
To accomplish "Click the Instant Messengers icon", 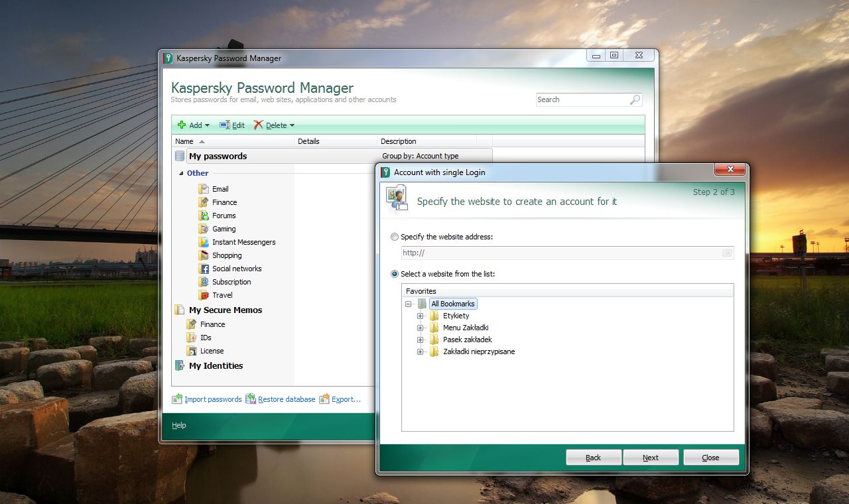I will point(204,242).
